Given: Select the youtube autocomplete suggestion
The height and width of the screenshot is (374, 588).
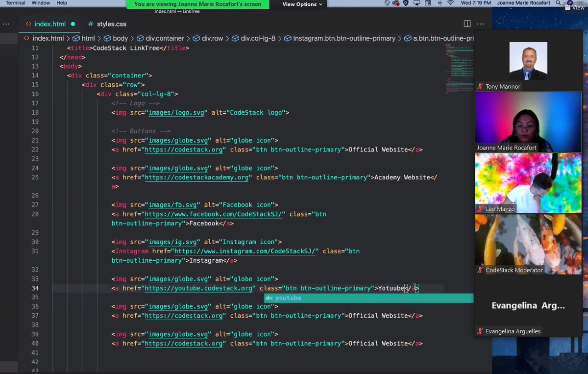Looking at the screenshot, I should [x=368, y=298].
